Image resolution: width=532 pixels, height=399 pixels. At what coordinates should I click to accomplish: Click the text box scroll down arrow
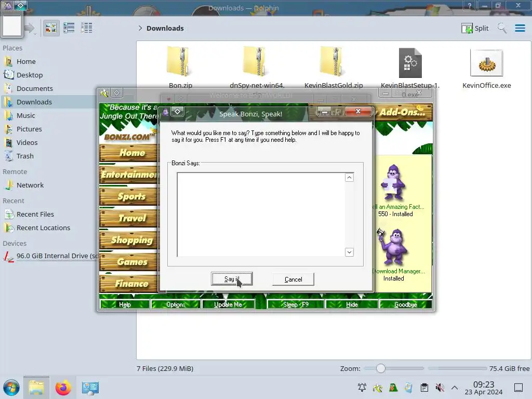[349, 252]
